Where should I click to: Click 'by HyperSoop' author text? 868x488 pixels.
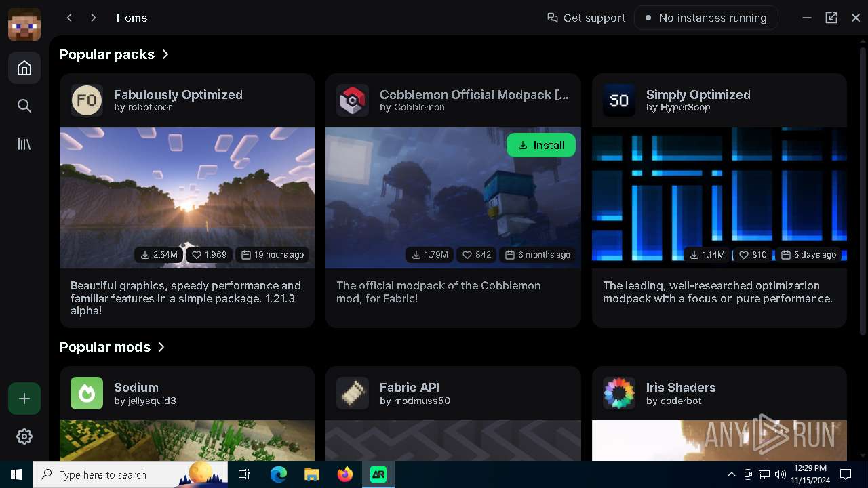678,107
